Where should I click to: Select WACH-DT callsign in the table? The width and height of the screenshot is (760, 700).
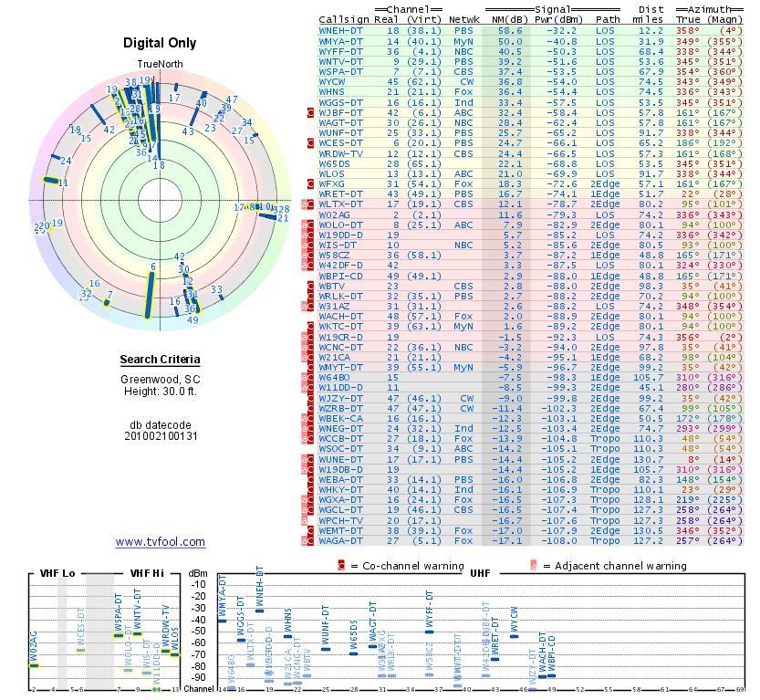tap(340, 317)
